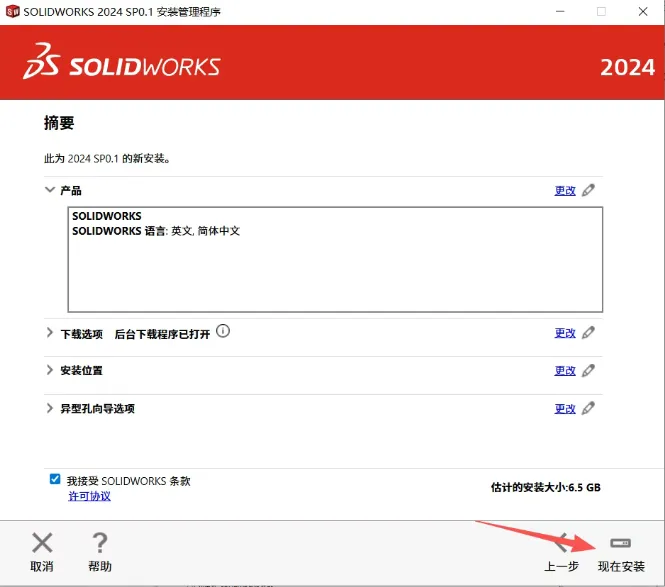
Task: Click inside the products list box
Action: [335, 260]
